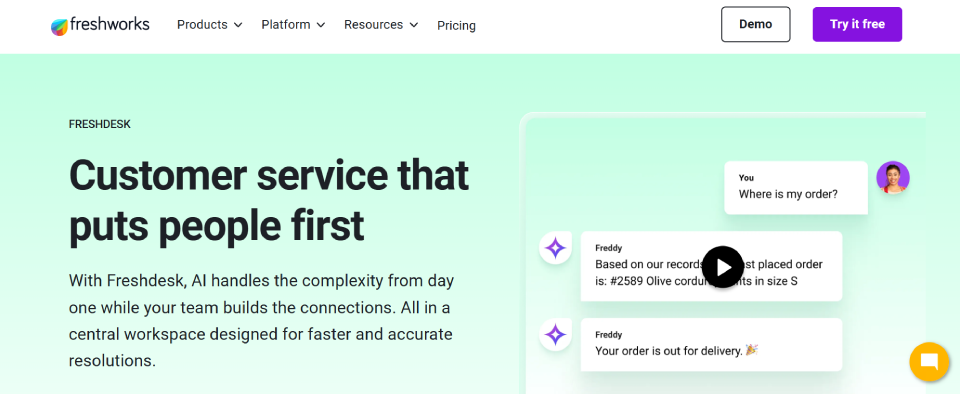This screenshot has height=394, width=960.
Task: Open the Products menu item
Action: click(x=210, y=25)
